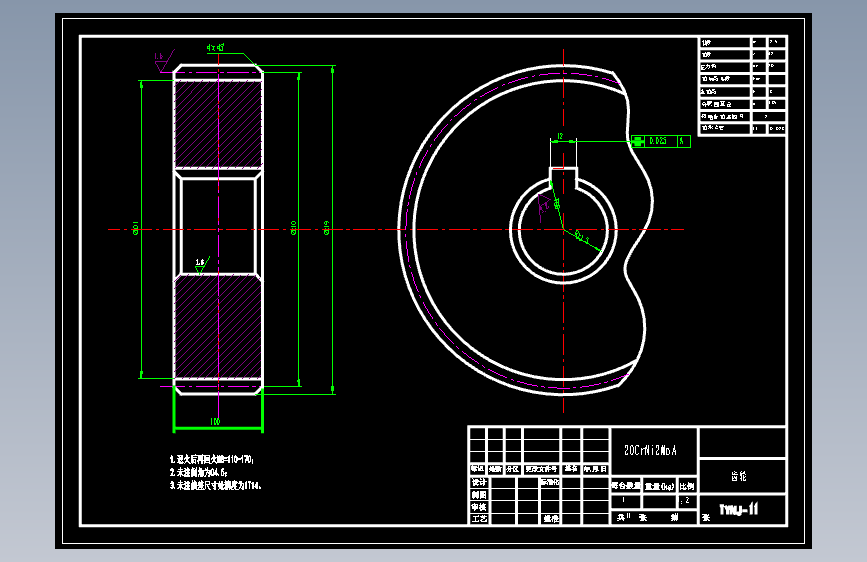Click the upper hatched area of the section view

click(218, 124)
